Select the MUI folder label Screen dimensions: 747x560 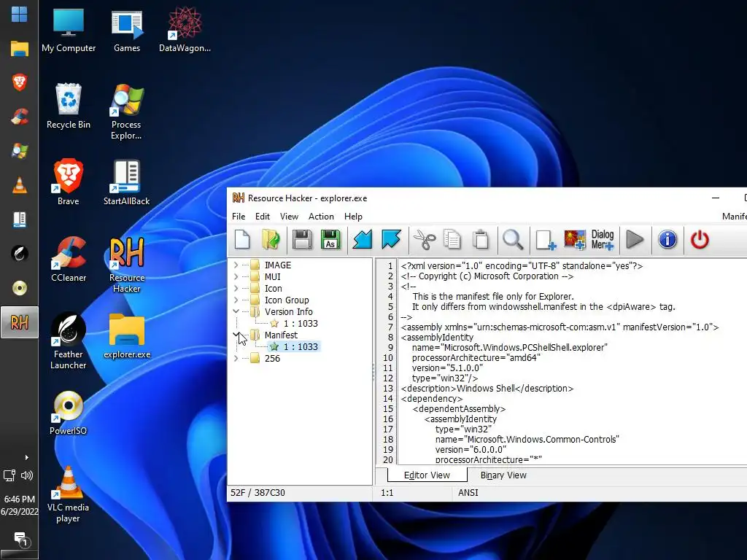[273, 276]
